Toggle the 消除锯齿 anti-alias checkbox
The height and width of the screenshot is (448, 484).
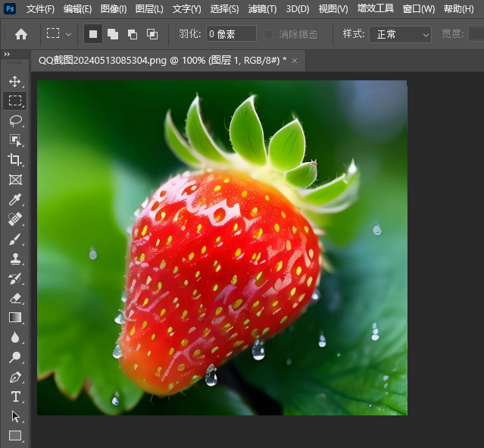(x=268, y=34)
